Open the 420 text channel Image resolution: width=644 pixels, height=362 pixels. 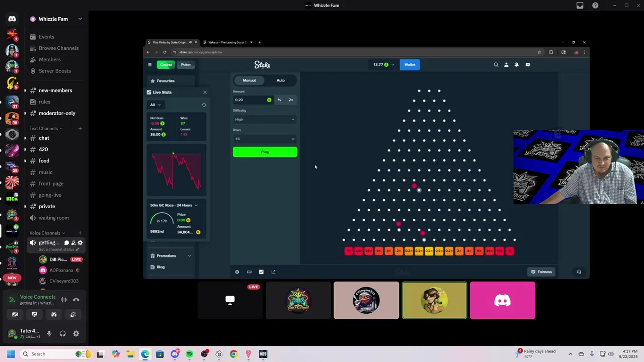[44, 149]
